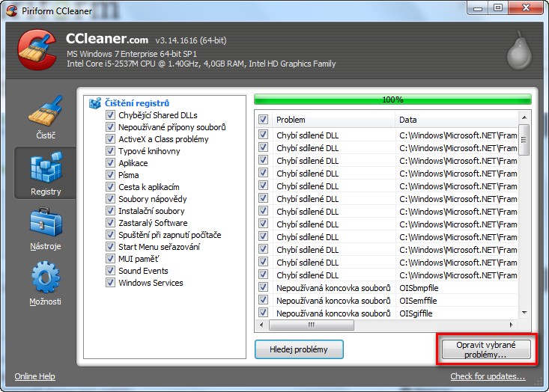This screenshot has width=549, height=392.
Task: Open the Online Help link
Action: pyautogui.click(x=34, y=376)
